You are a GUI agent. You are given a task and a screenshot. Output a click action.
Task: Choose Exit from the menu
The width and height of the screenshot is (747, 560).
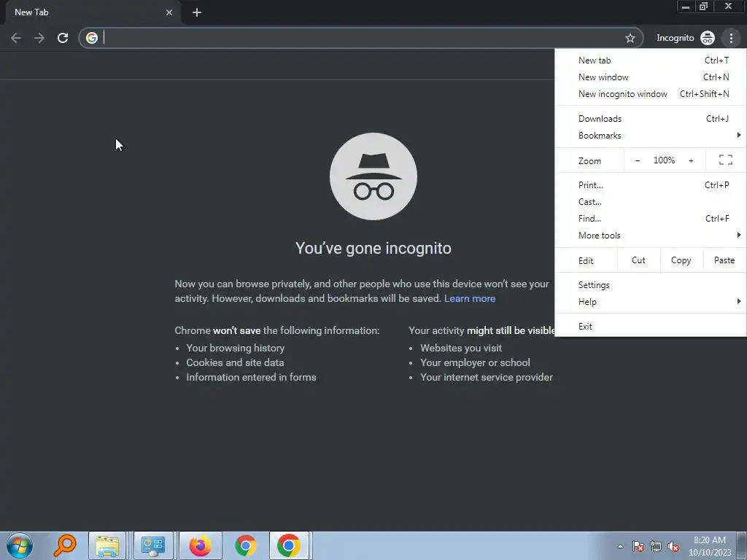(650, 326)
